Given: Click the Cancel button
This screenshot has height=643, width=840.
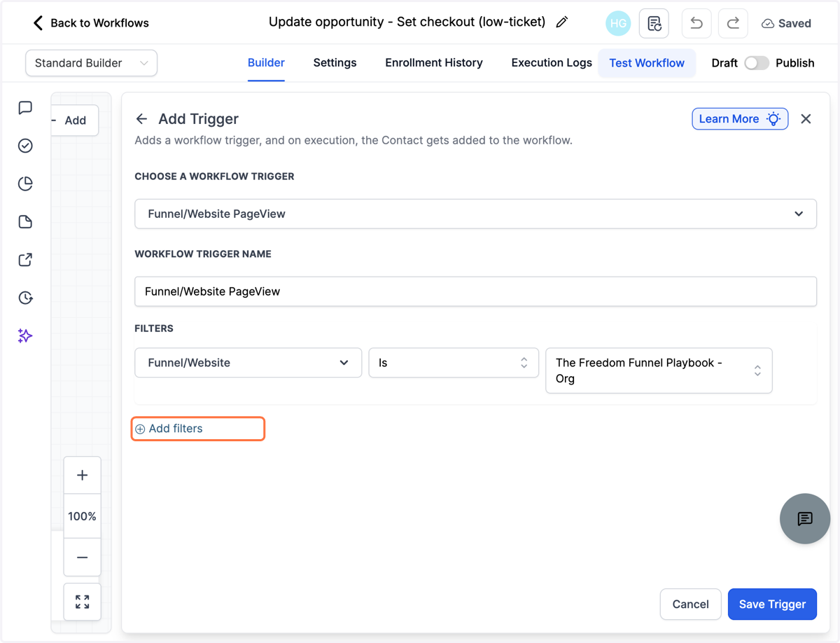Looking at the screenshot, I should pyautogui.click(x=690, y=604).
